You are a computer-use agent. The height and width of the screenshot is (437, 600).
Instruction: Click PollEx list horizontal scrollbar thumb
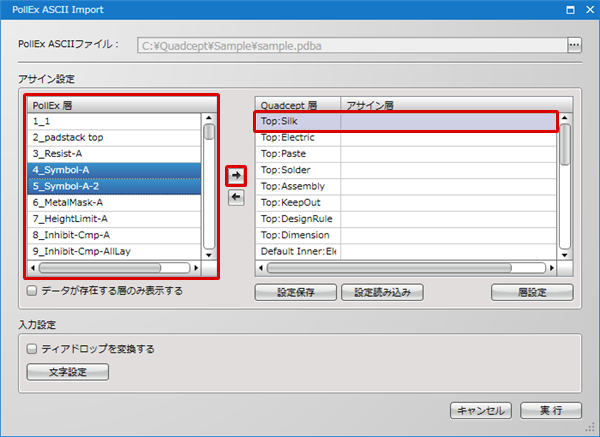point(100,268)
